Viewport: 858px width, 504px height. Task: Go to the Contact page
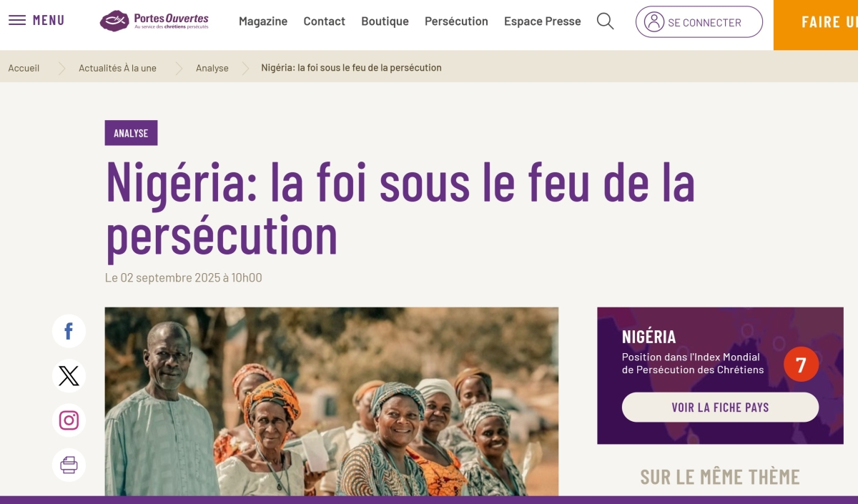(324, 21)
